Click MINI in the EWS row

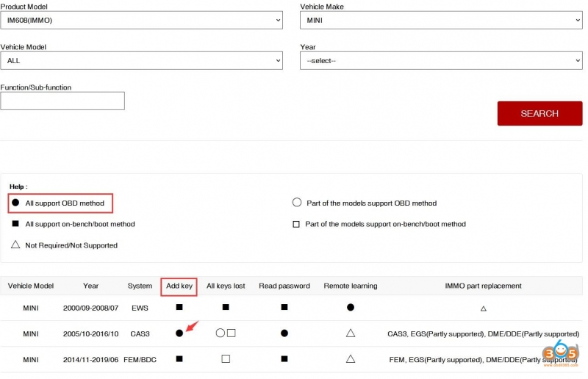click(x=31, y=308)
